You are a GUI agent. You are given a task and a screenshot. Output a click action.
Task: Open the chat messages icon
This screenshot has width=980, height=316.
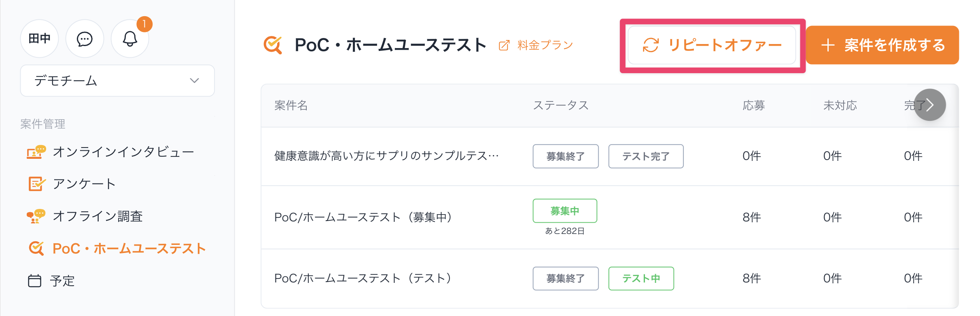[85, 39]
